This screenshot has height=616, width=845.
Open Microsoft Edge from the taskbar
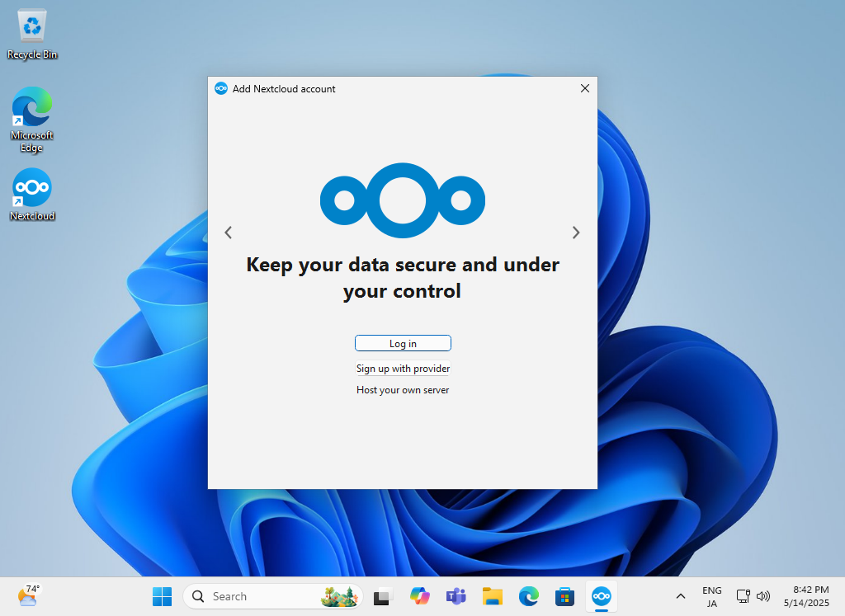pos(528,596)
